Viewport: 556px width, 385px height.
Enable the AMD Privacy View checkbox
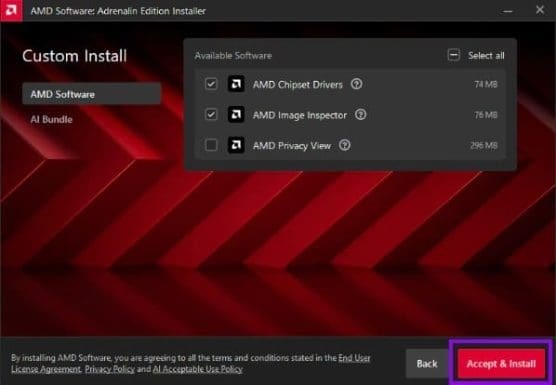[211, 145]
